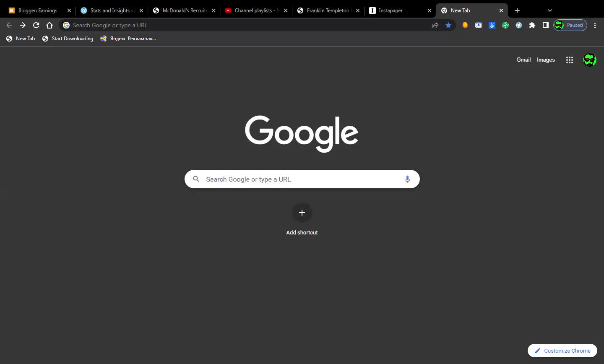This screenshot has width=604, height=364.
Task: Click the Google logo
Action: coord(302,133)
